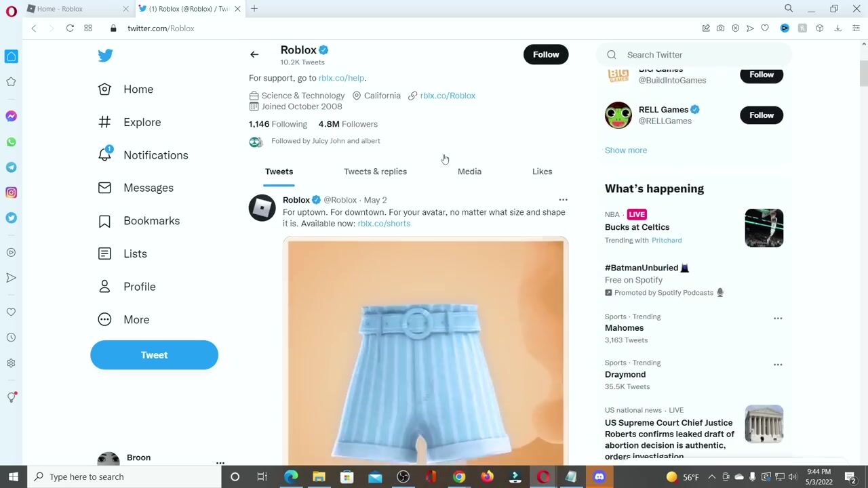The image size is (868, 488).
Task: Open account menu dots beside Broon
Action: coord(220,463)
